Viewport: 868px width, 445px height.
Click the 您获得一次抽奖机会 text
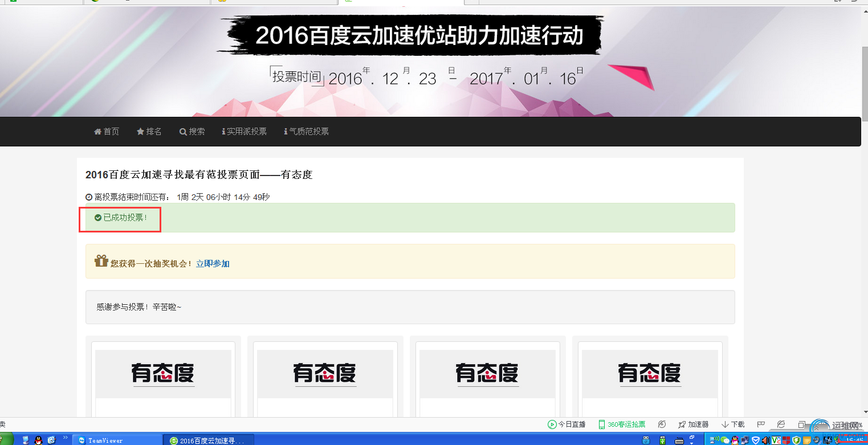pos(151,264)
